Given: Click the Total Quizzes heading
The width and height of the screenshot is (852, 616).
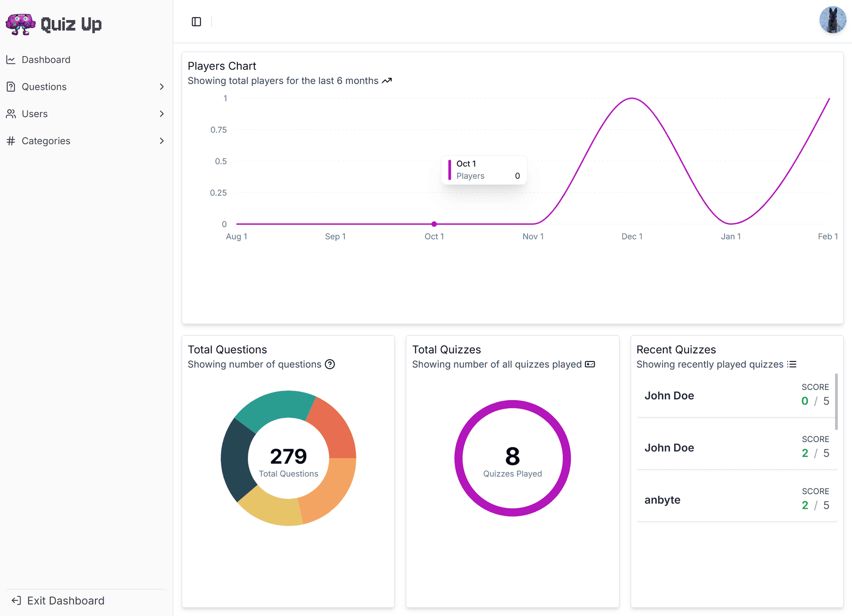Looking at the screenshot, I should pyautogui.click(x=446, y=349).
